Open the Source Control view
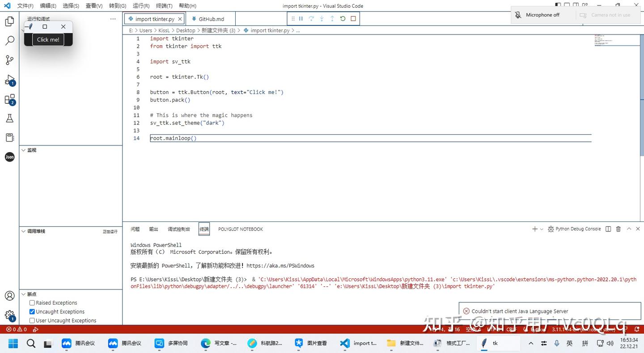Image resolution: width=644 pixels, height=353 pixels. (x=10, y=60)
